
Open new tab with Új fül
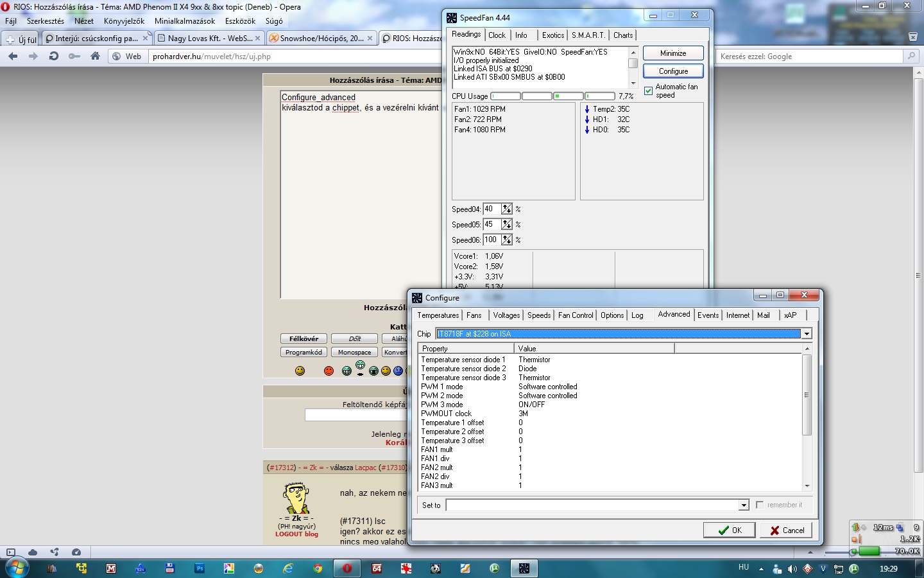click(21, 39)
